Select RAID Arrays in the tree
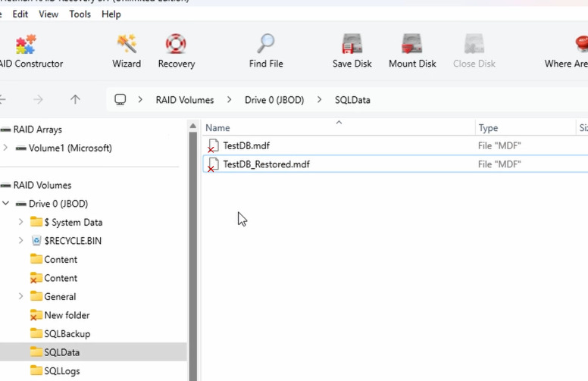Image resolution: width=588 pixels, height=381 pixels. 37,130
